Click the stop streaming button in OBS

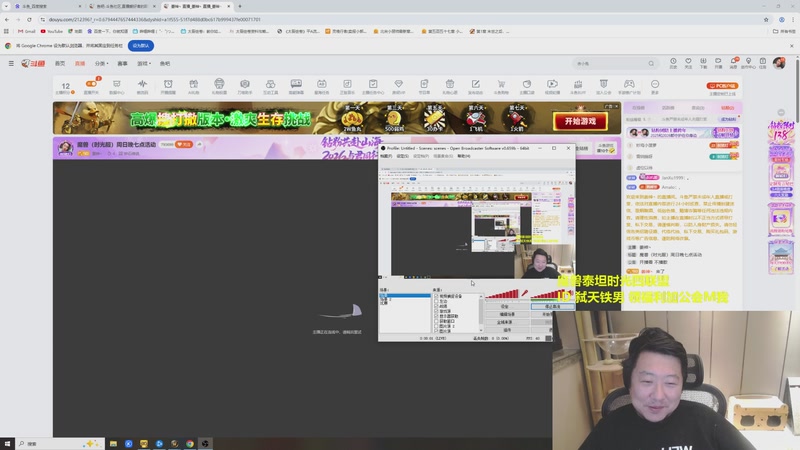(553, 306)
